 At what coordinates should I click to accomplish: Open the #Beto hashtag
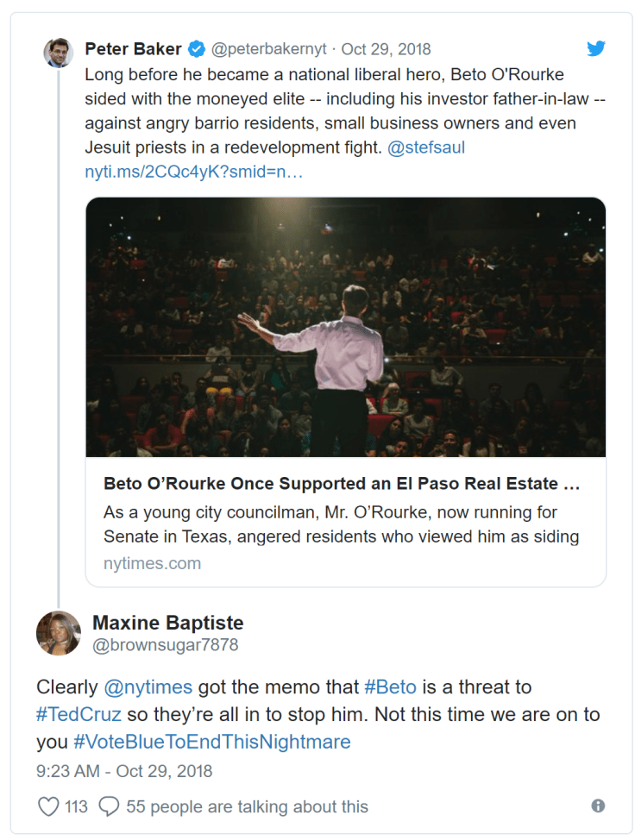point(390,687)
